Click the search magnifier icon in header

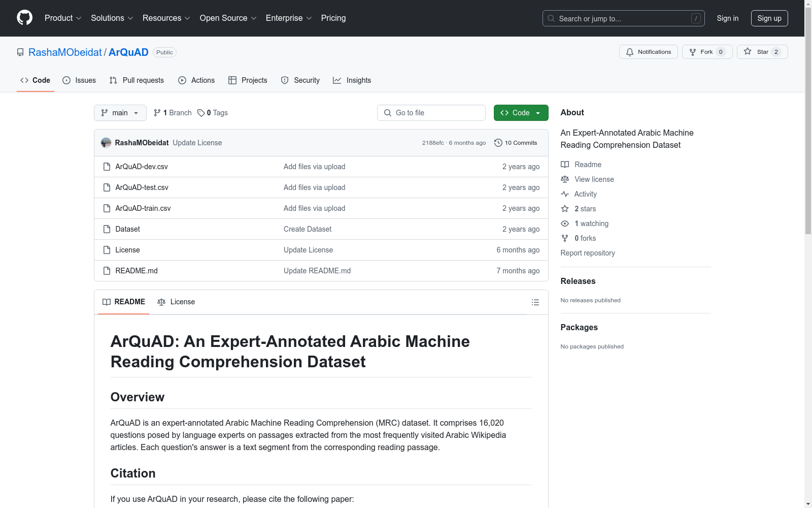pyautogui.click(x=551, y=18)
